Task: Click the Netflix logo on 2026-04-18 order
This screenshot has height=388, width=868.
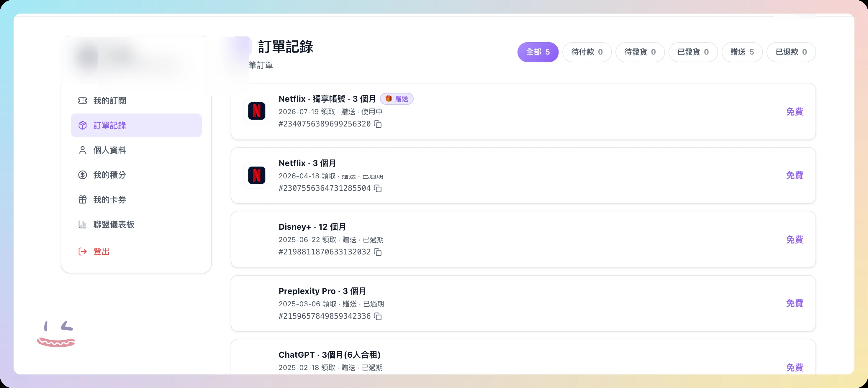Action: pyautogui.click(x=257, y=175)
